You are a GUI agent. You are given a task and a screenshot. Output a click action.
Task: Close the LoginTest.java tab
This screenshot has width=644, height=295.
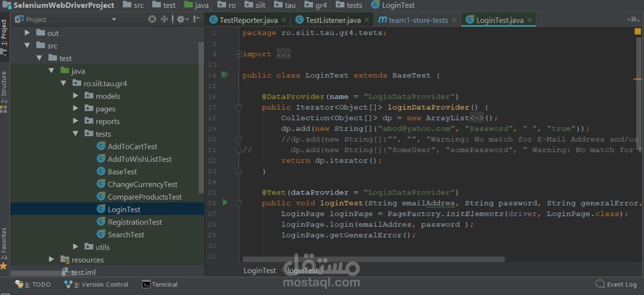pos(530,20)
